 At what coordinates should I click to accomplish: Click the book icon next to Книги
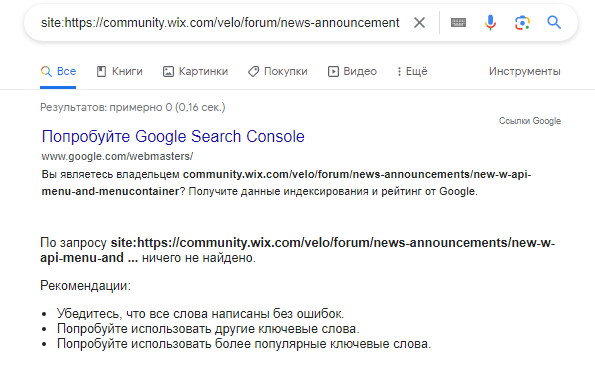(x=101, y=71)
